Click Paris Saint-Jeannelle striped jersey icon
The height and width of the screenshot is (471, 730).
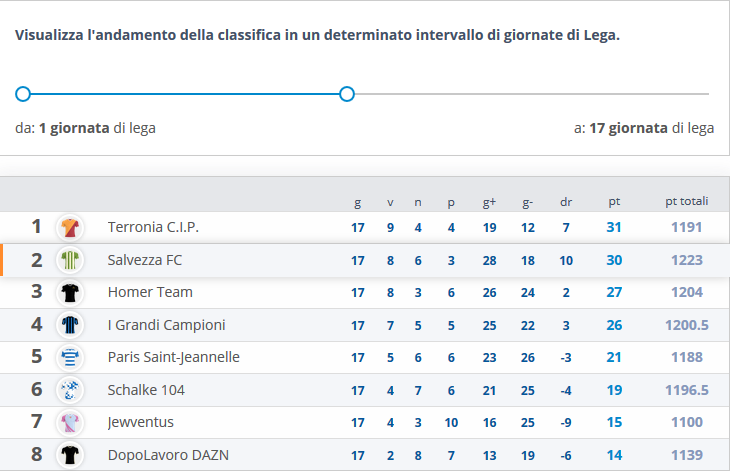(x=70, y=357)
